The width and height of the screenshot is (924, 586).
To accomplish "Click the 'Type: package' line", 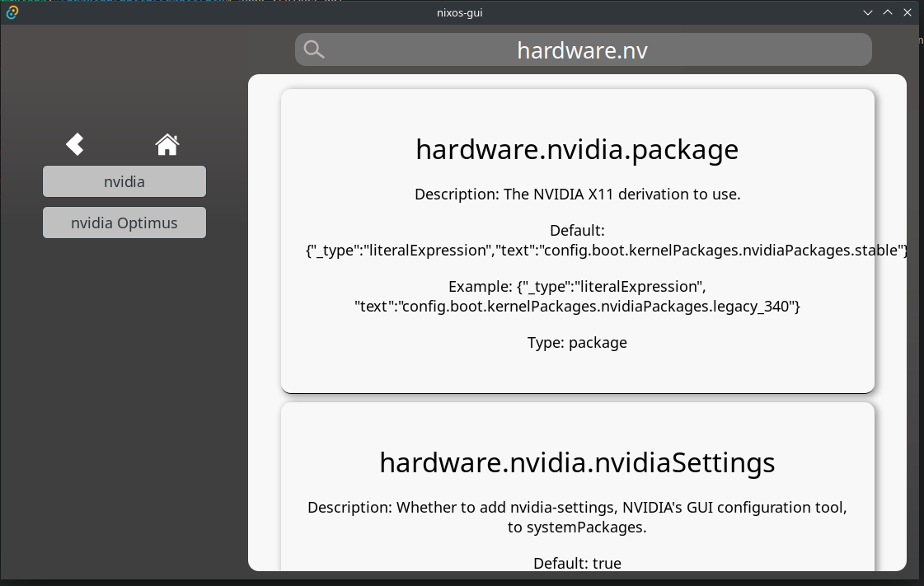I will click(577, 343).
